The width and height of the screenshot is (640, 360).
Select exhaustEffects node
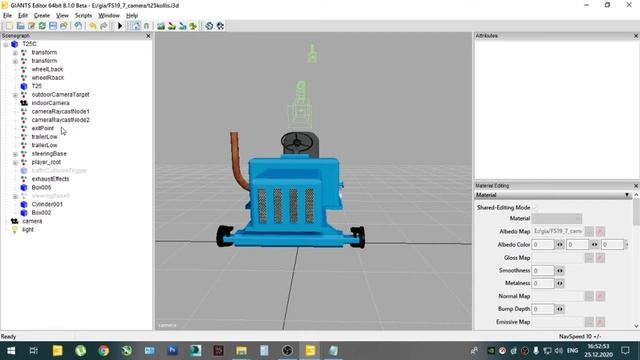pos(50,179)
